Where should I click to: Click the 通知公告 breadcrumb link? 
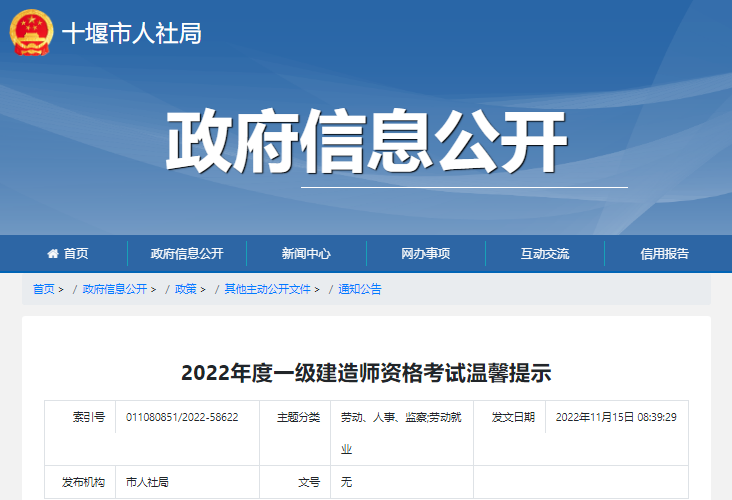click(360, 289)
